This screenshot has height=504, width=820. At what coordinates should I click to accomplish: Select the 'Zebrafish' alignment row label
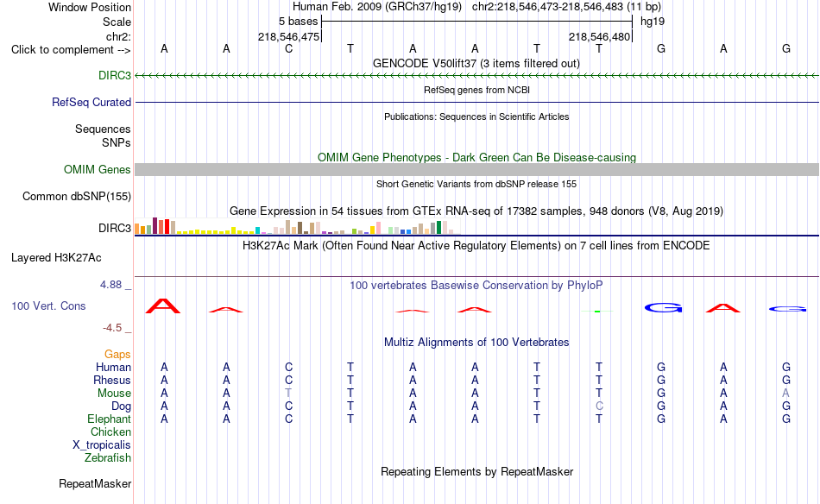click(x=108, y=458)
